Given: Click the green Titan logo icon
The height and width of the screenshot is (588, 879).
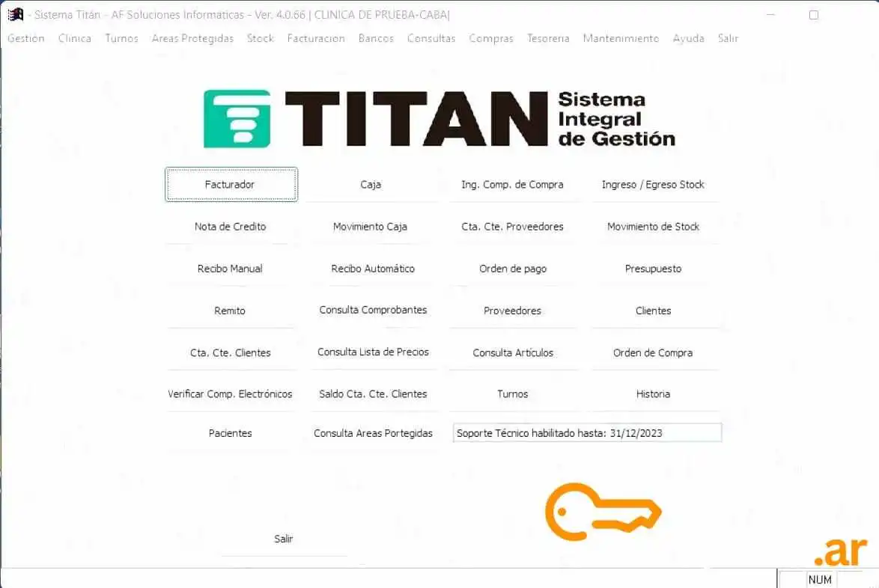Looking at the screenshot, I should [x=237, y=119].
